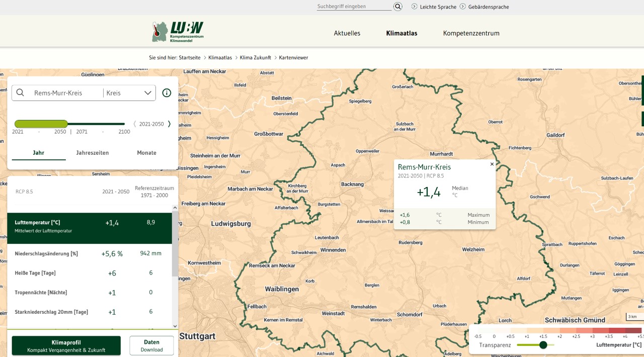Viewport: 644px width, 357px height.
Task: Select the Tropennächte [Nächte] row
Action: click(90, 293)
